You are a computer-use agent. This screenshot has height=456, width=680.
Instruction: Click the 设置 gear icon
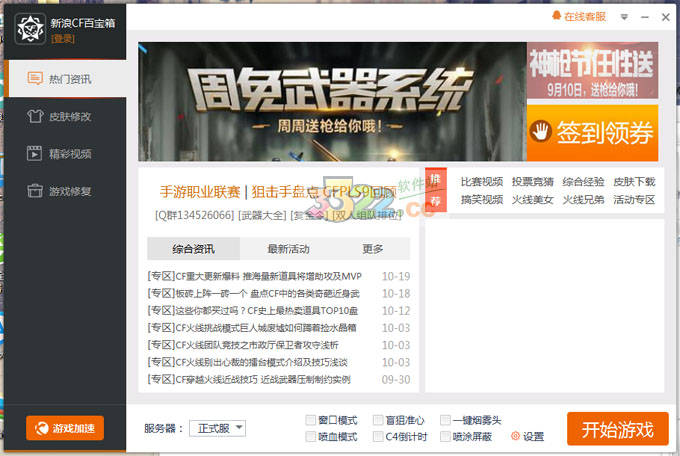pyautogui.click(x=516, y=436)
